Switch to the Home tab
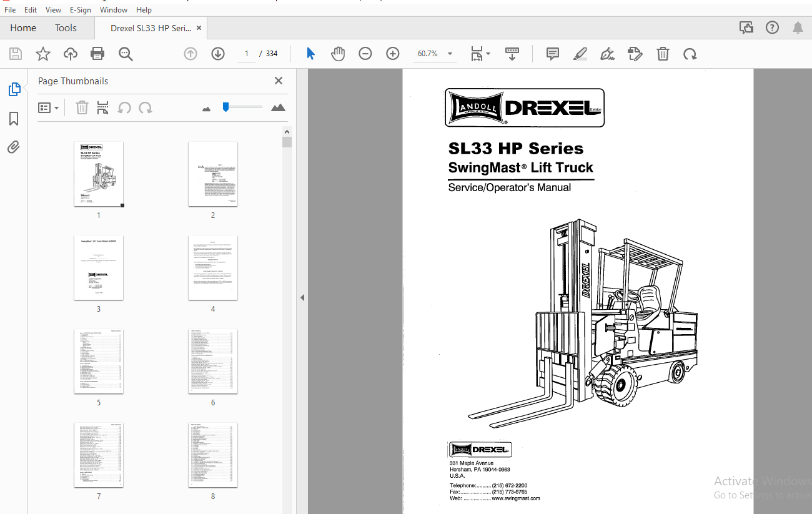 click(23, 27)
